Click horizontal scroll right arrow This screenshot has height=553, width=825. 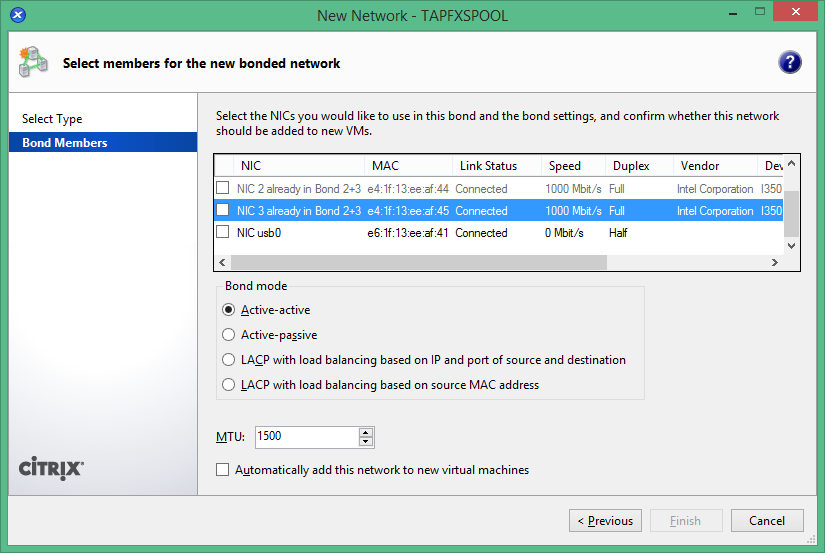coord(774,262)
